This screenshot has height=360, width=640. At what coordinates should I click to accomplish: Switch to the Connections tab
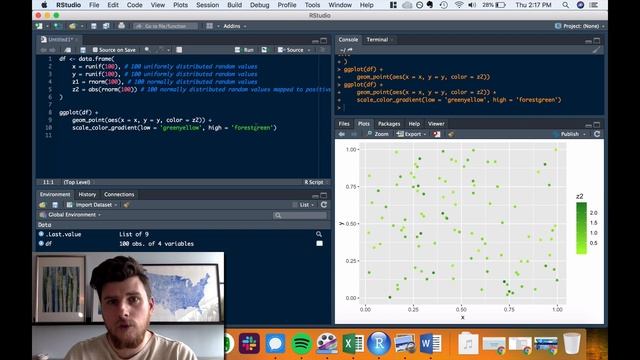point(119,194)
